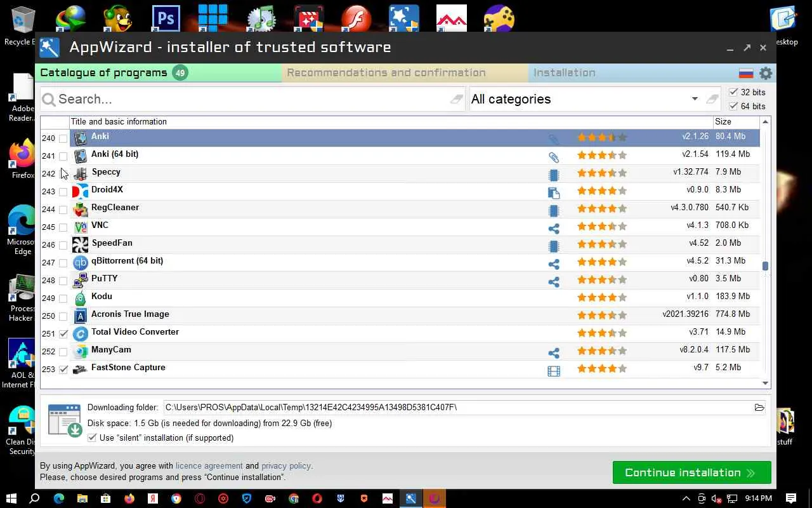812x508 pixels.
Task: Open the notification center in system tray
Action: (x=791, y=498)
